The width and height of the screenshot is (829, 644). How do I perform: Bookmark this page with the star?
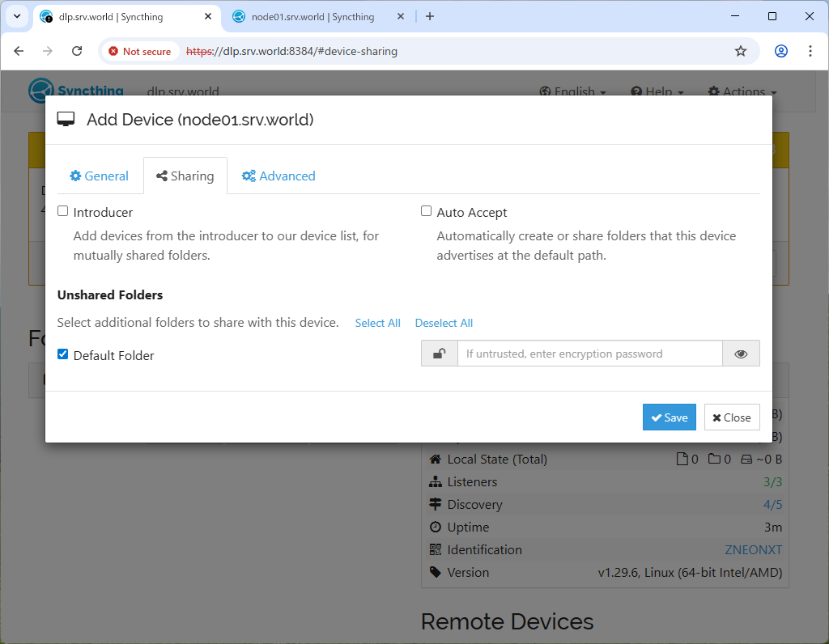pos(740,51)
